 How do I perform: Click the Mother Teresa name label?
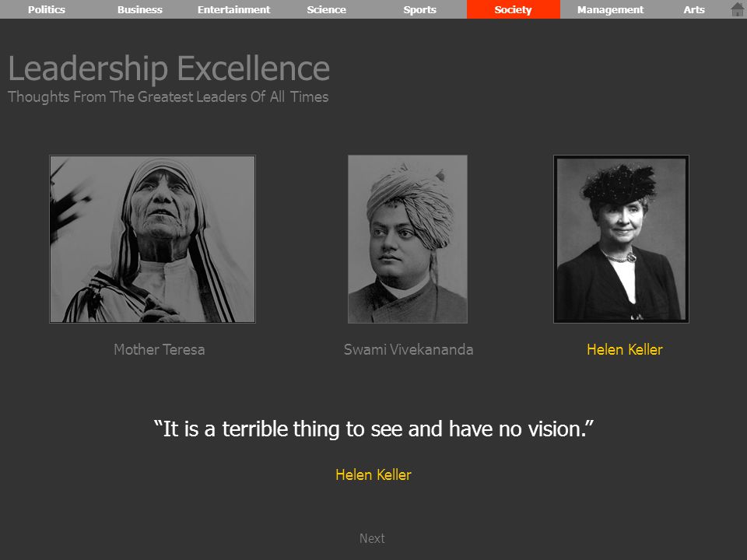(159, 349)
